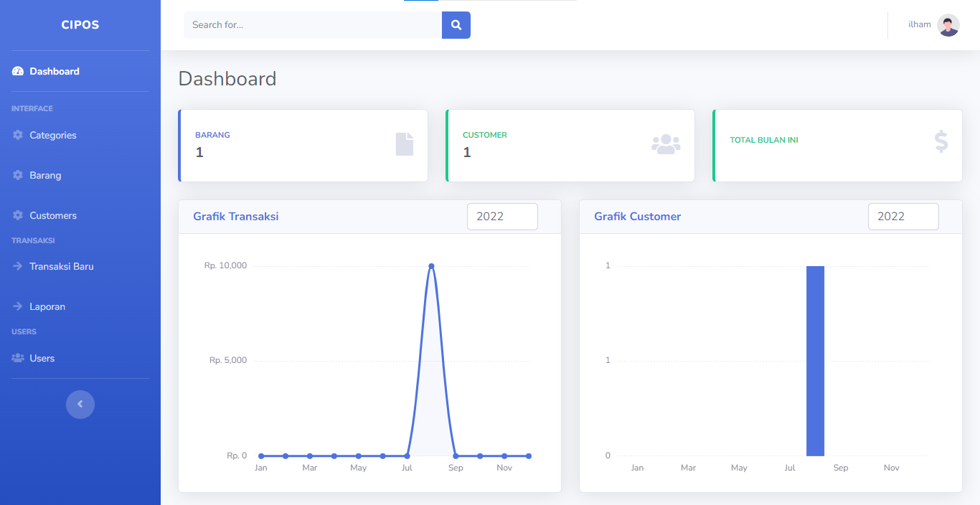The height and width of the screenshot is (505, 980).
Task: Focus the Search for... input field
Action: click(313, 25)
